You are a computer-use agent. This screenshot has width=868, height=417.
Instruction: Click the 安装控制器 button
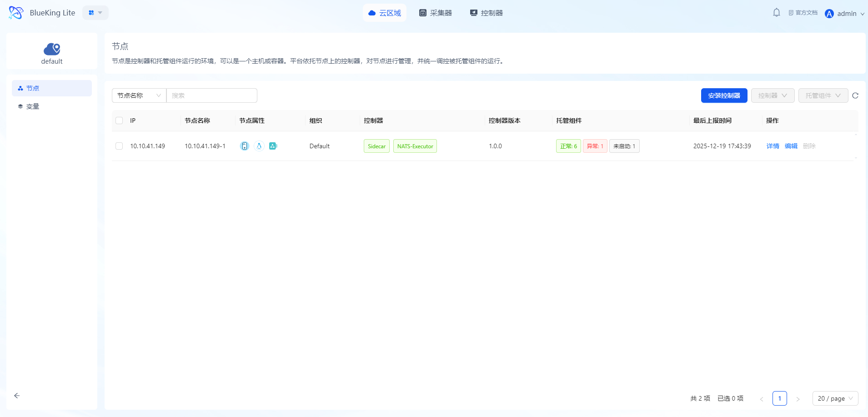point(724,95)
